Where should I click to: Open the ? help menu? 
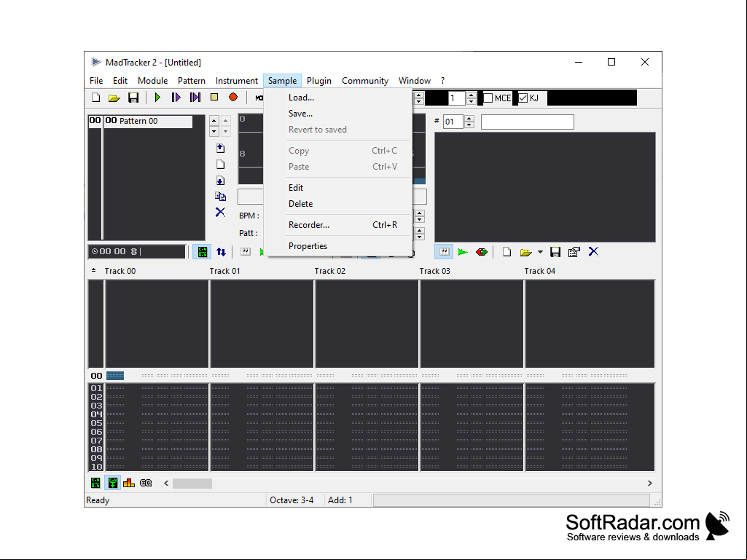442,81
